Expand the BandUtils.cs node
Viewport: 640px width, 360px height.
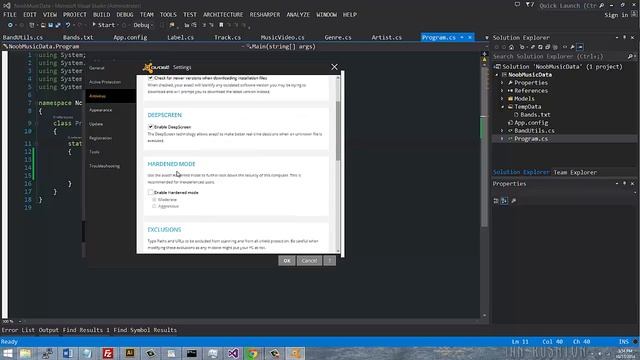pyautogui.click(x=502, y=131)
